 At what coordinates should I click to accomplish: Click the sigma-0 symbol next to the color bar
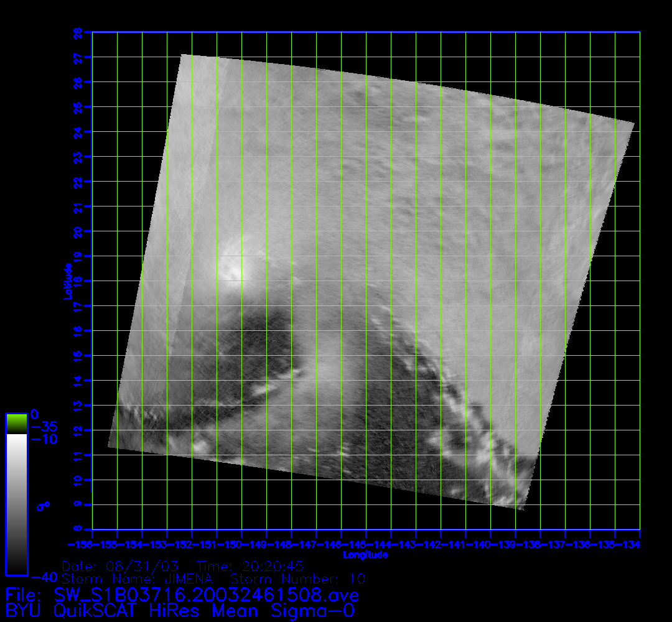click(x=43, y=506)
